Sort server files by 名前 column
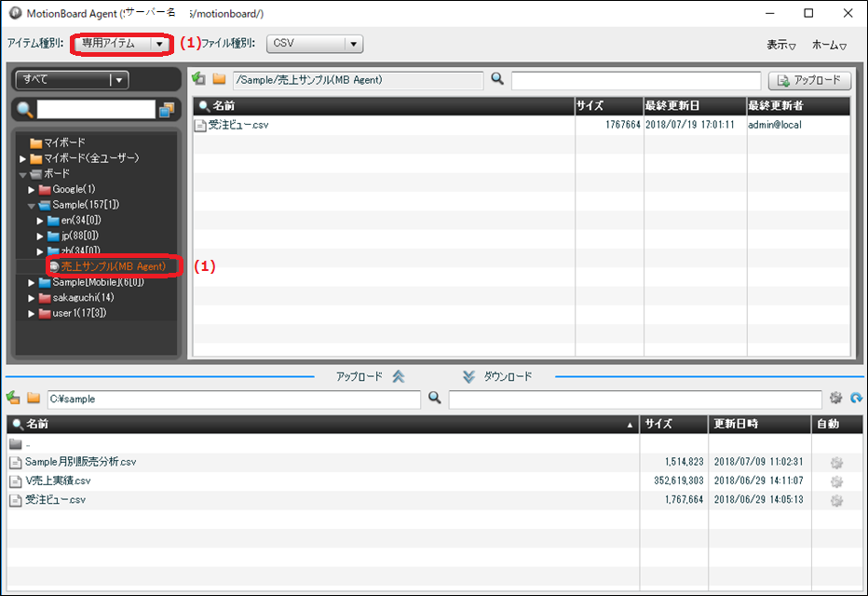Image resolution: width=868 pixels, height=596 pixels. (384, 106)
